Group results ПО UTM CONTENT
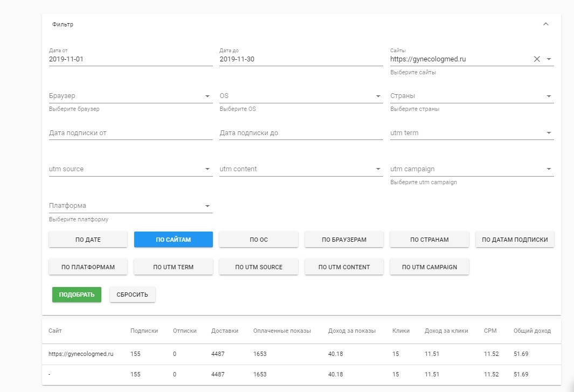The image size is (574, 392). pyautogui.click(x=344, y=267)
